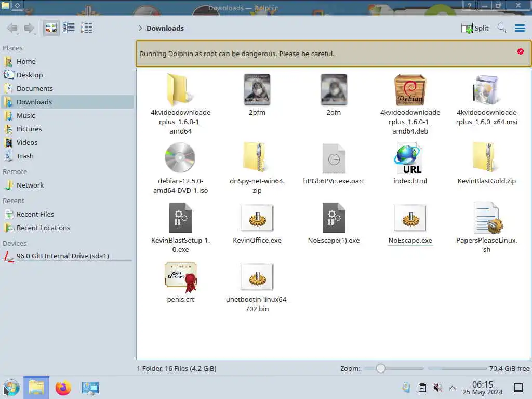Open Pictures in Places panel
This screenshot has height=399, width=532.
(67, 129)
